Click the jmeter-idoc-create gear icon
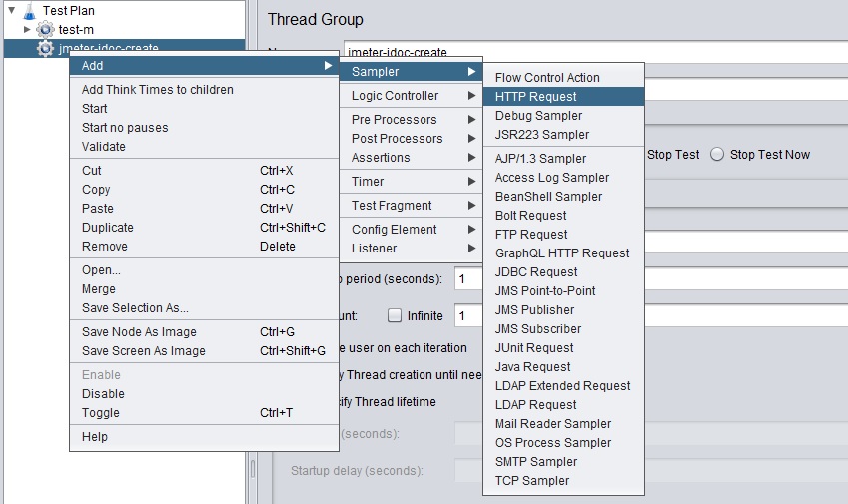 (45, 48)
